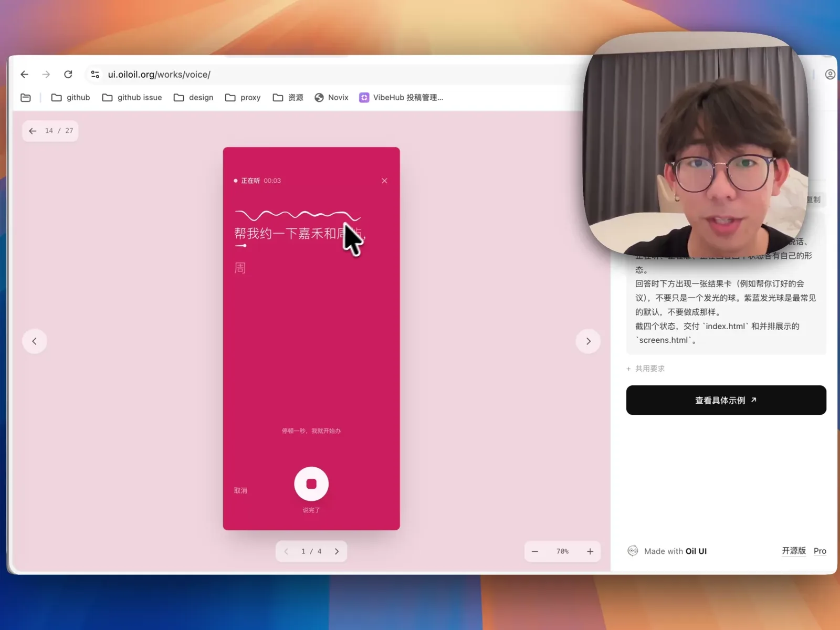Viewport: 840px width, 630px height.
Task: Open site settings icon in address bar
Action: click(95, 75)
